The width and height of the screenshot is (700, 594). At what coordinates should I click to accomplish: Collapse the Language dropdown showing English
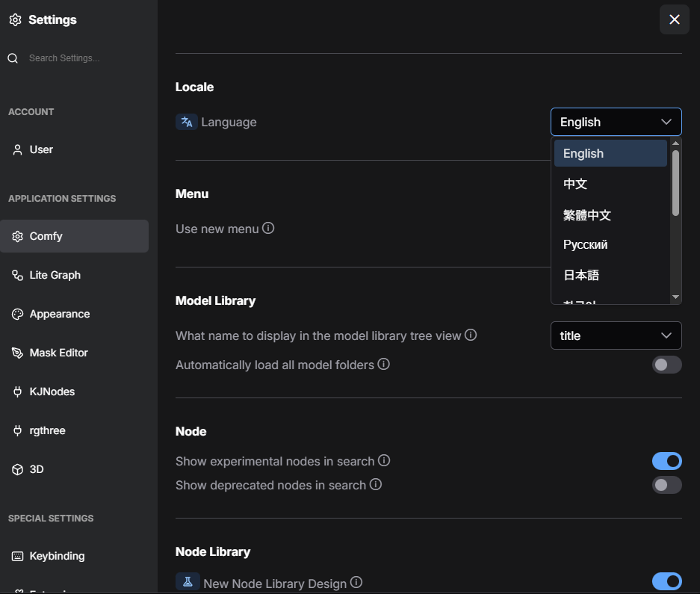pyautogui.click(x=616, y=122)
